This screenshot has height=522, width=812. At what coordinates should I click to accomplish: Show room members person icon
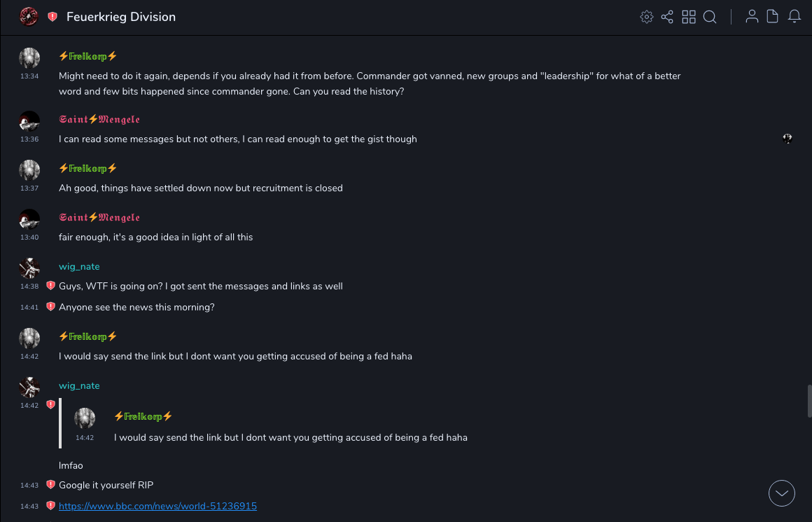752,17
